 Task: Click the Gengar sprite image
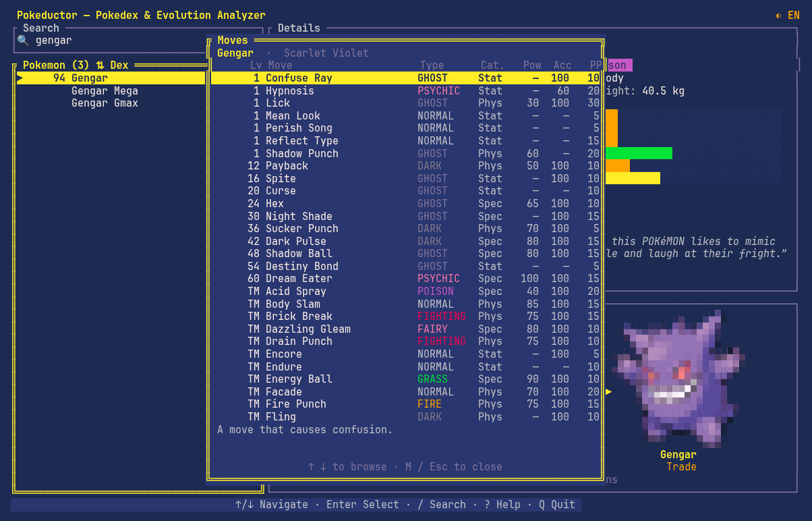[x=678, y=378]
